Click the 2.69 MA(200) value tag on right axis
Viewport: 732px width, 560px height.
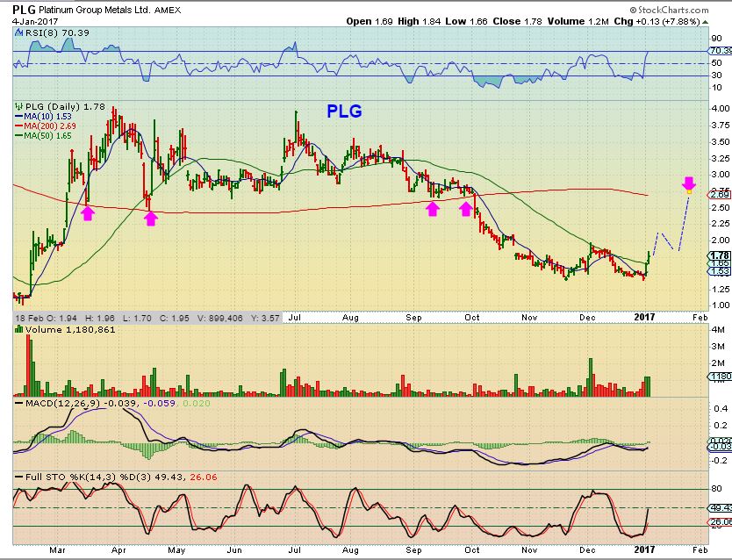[x=719, y=194]
